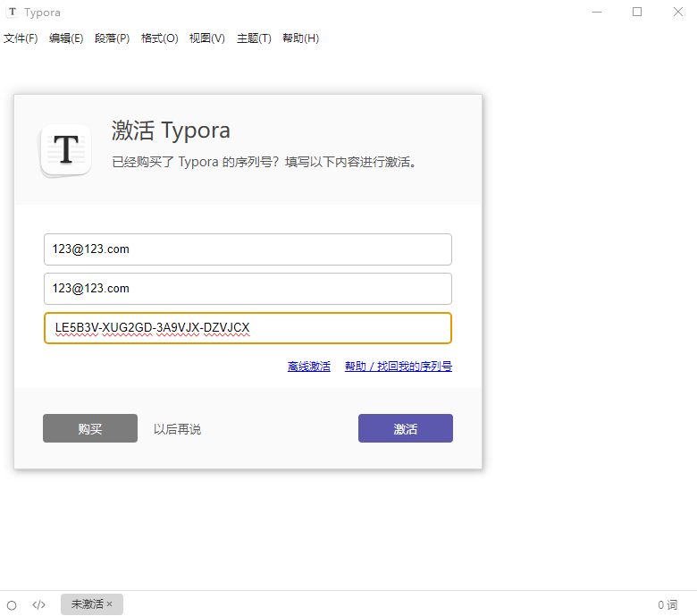697x616 pixels.
Task: Click the gray 购买 button
Action: point(90,428)
